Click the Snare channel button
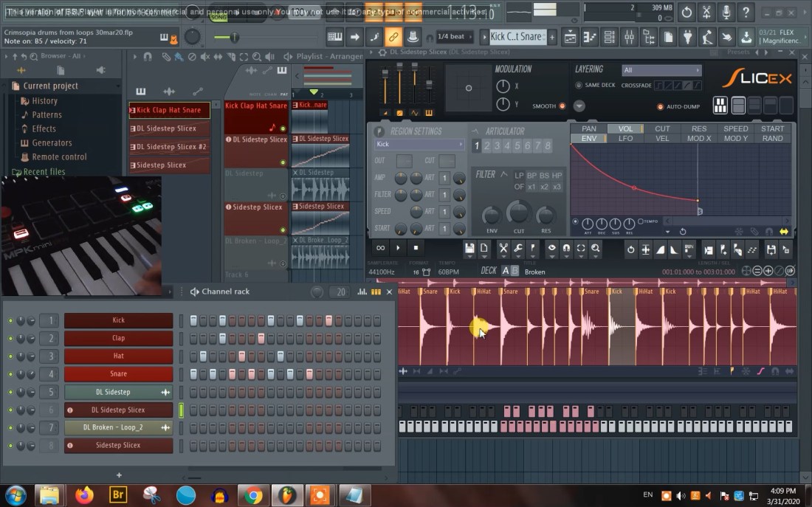 click(118, 374)
